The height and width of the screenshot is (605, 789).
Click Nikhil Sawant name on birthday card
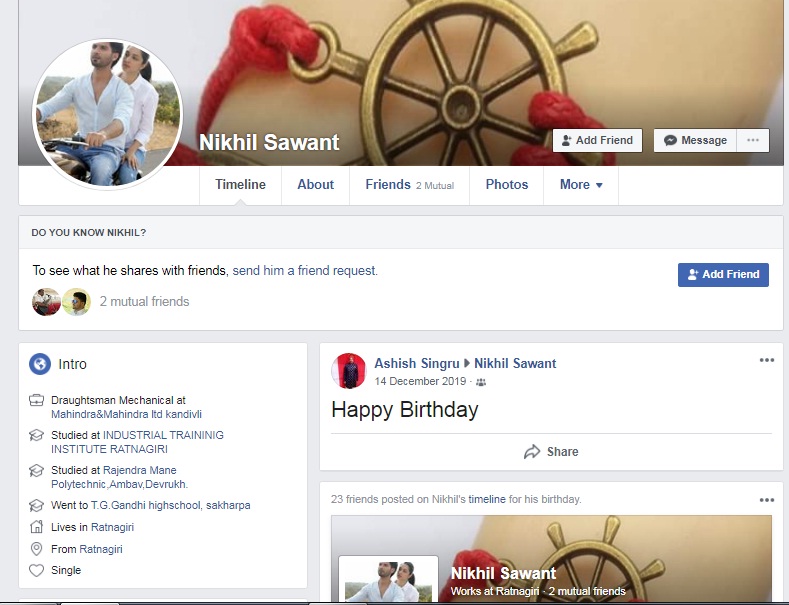click(503, 573)
